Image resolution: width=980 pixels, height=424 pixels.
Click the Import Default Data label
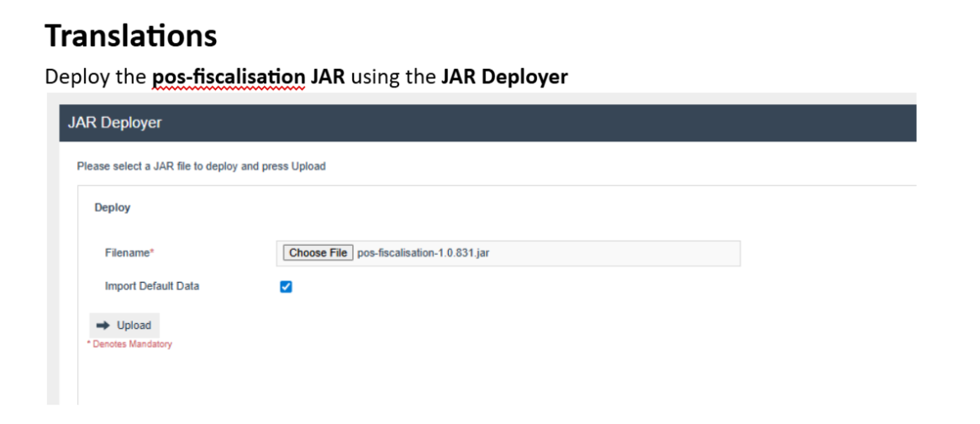(152, 286)
